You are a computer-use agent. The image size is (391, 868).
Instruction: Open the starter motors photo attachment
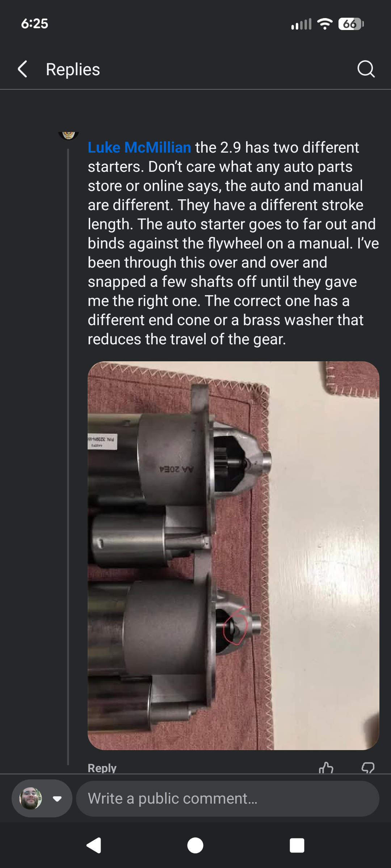coord(234,556)
